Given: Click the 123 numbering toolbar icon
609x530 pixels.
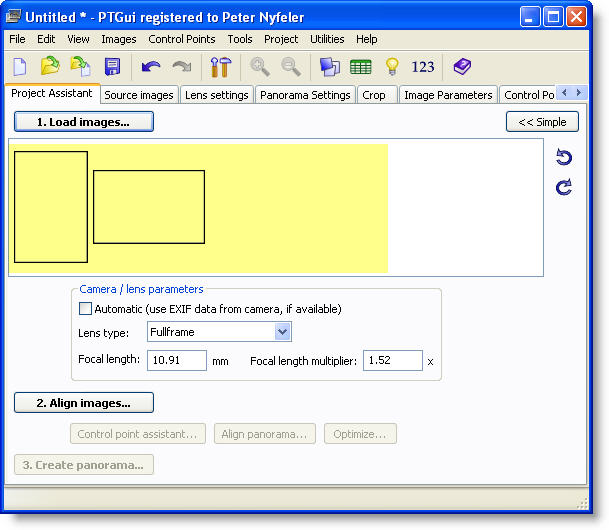Looking at the screenshot, I should click(423, 67).
